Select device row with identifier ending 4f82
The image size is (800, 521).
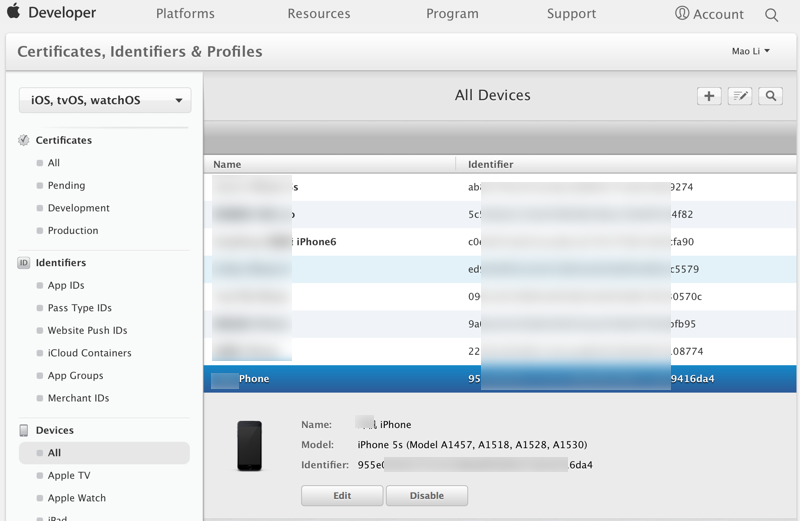click(500, 214)
